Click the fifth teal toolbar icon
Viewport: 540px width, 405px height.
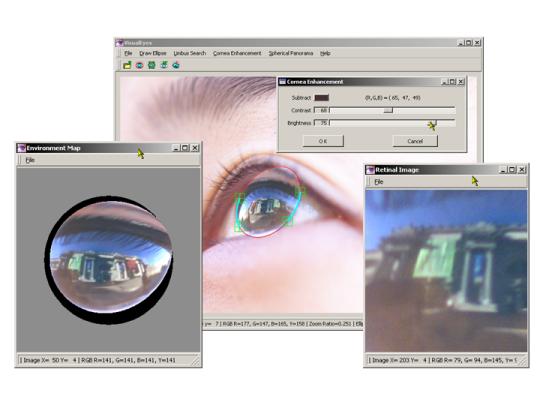click(176, 65)
